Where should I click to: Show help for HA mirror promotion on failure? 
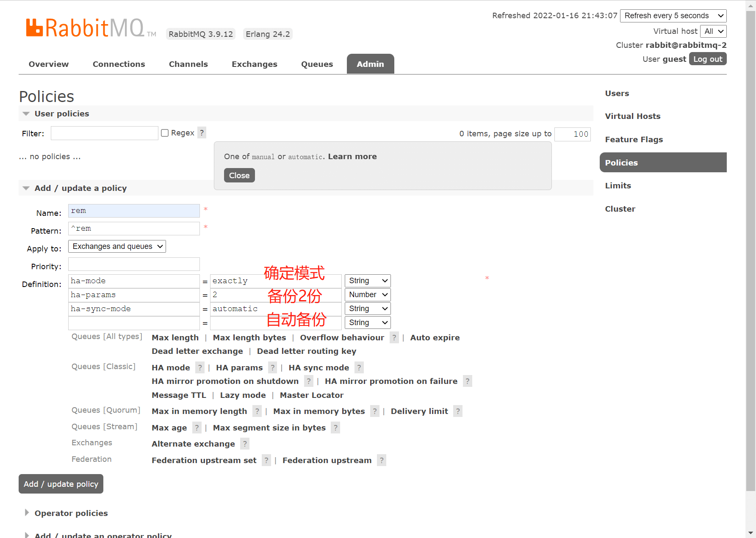pos(468,381)
